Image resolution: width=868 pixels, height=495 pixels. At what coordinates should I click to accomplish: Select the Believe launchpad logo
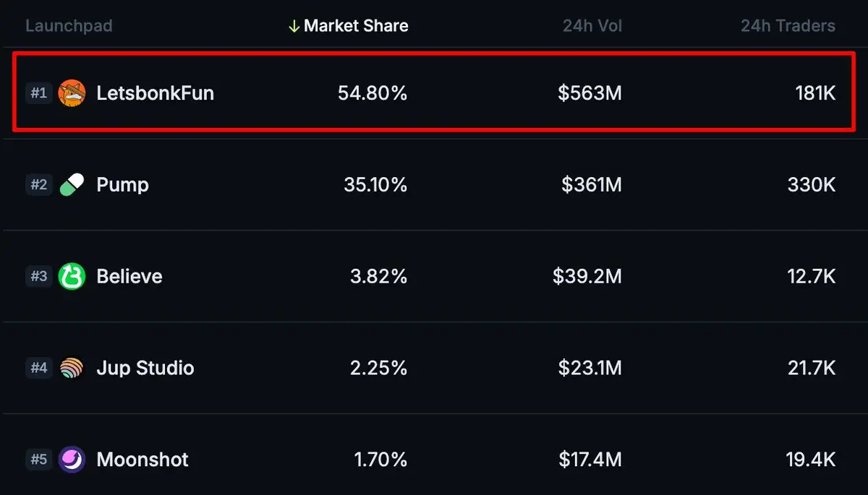pos(71,276)
